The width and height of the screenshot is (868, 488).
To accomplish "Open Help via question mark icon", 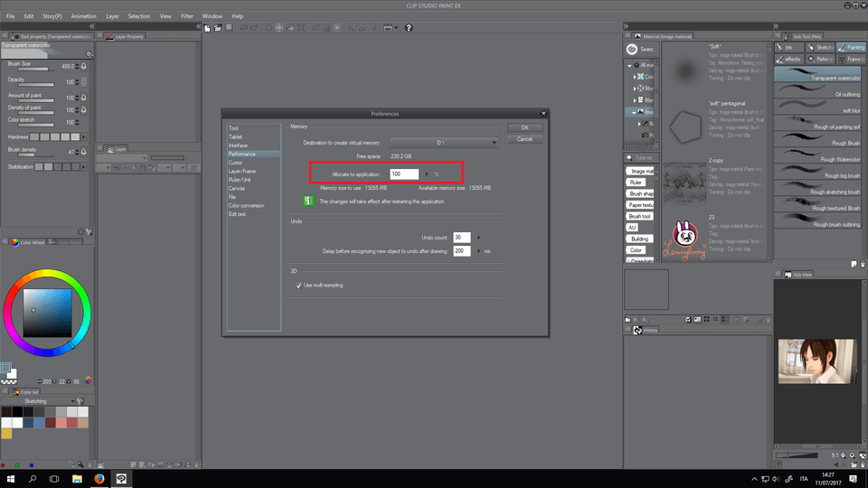I will click(x=409, y=28).
